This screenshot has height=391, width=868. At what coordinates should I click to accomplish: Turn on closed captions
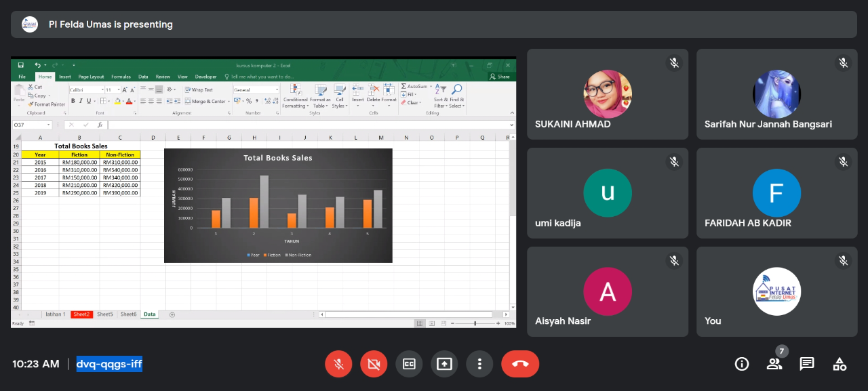click(409, 364)
